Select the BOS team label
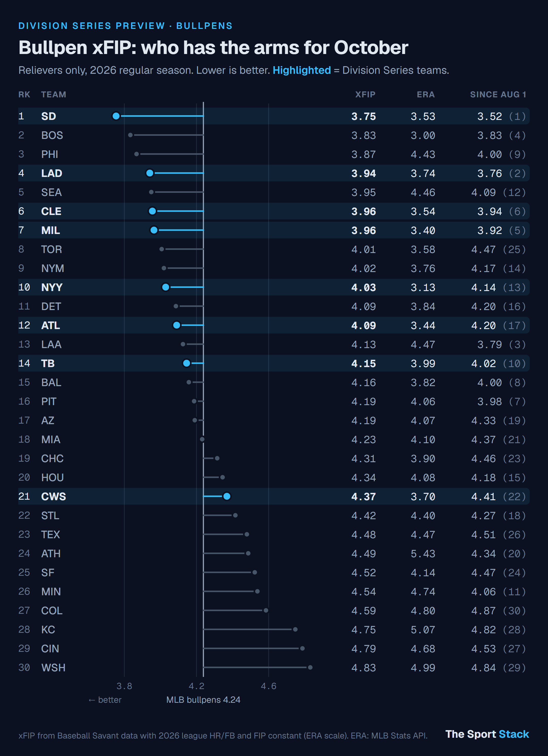 [52, 135]
